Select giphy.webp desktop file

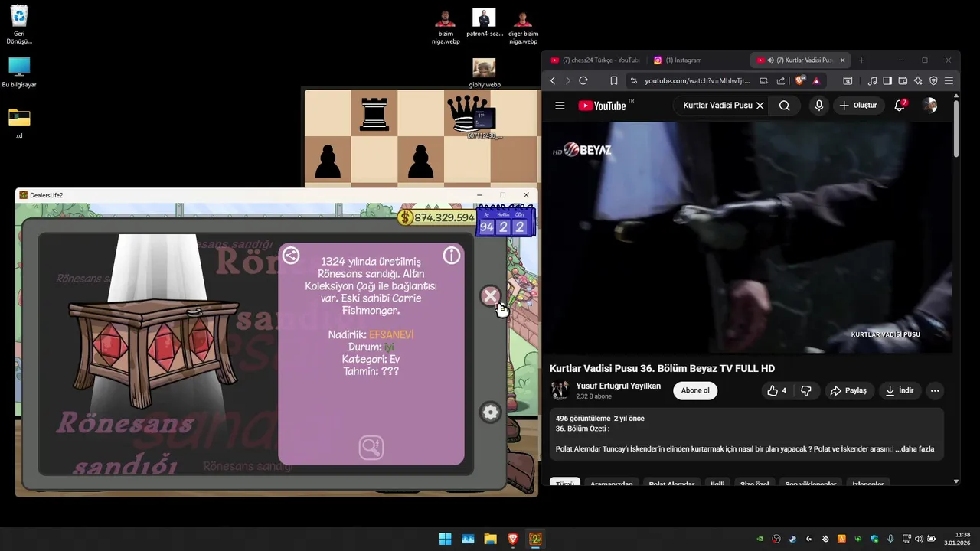click(x=484, y=73)
